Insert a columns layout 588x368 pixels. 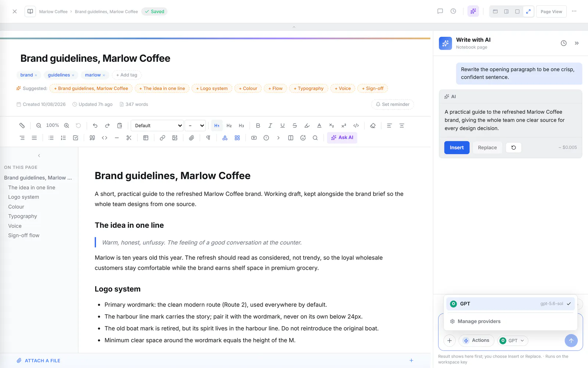coord(291,138)
